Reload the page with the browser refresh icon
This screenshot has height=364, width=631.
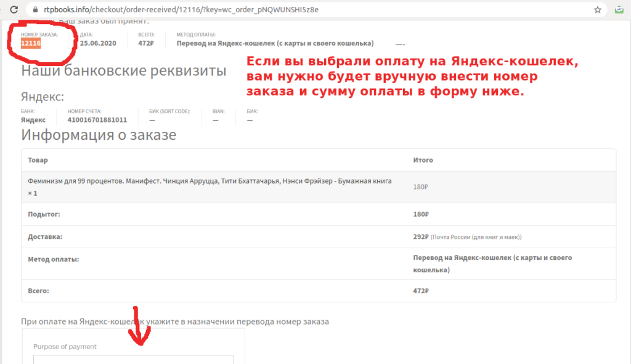pos(14,10)
